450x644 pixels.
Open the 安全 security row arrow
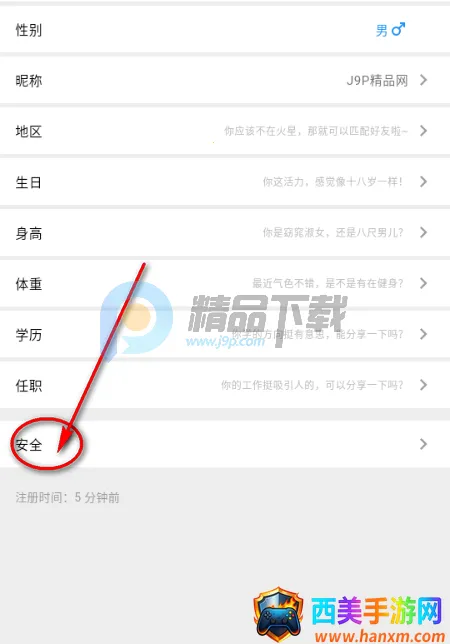[x=423, y=444]
